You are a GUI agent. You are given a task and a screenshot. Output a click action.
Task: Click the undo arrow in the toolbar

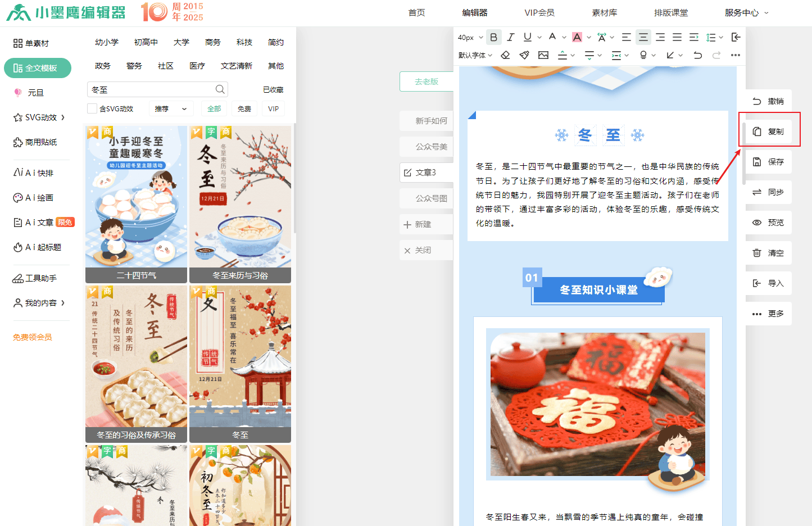[x=697, y=55]
